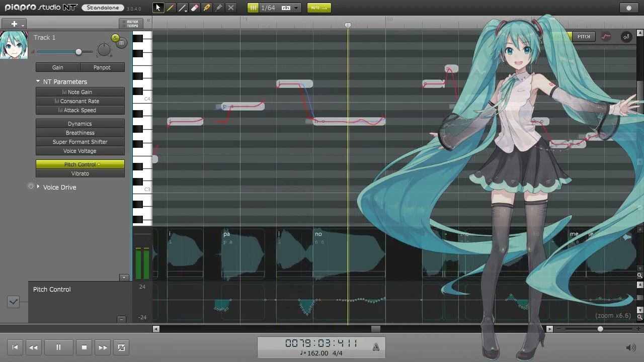Toggle the AUTO scroll button

tap(318, 8)
